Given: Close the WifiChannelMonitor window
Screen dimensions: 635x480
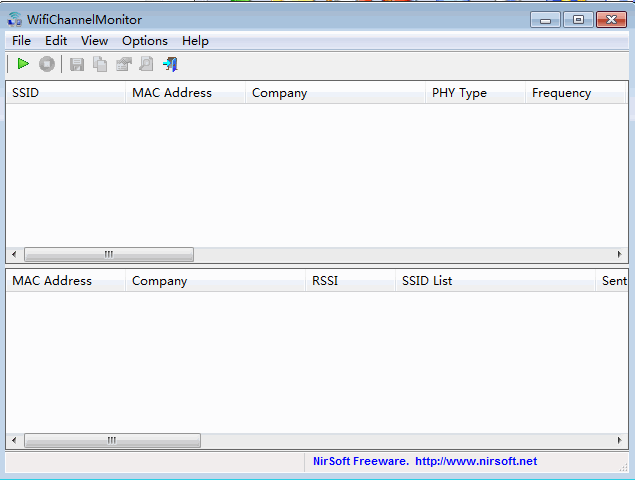Looking at the screenshot, I should [x=612, y=20].
